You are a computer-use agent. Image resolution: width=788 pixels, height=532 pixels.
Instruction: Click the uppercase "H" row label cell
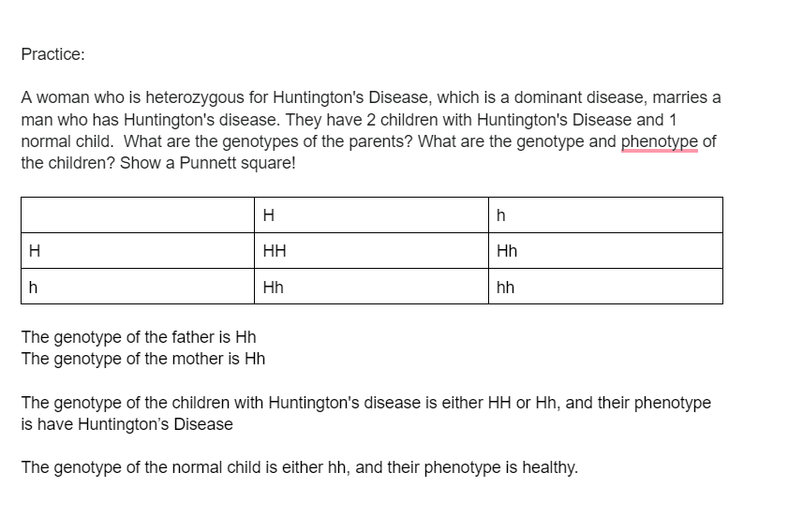point(137,251)
